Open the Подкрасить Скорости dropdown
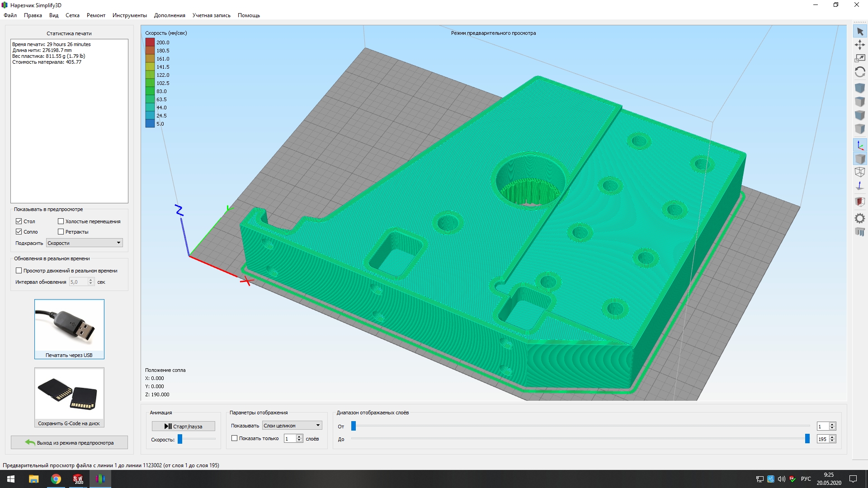Viewport: 868px width, 488px height. click(x=84, y=243)
